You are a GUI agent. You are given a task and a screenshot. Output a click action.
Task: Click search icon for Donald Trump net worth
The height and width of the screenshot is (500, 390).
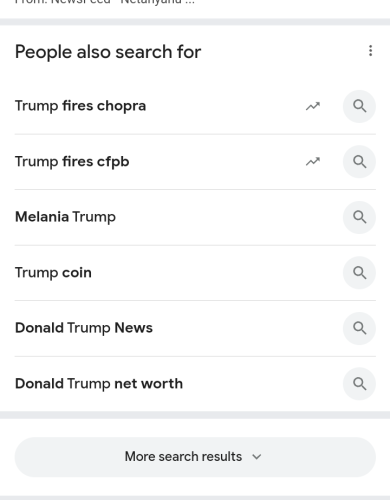[359, 384]
